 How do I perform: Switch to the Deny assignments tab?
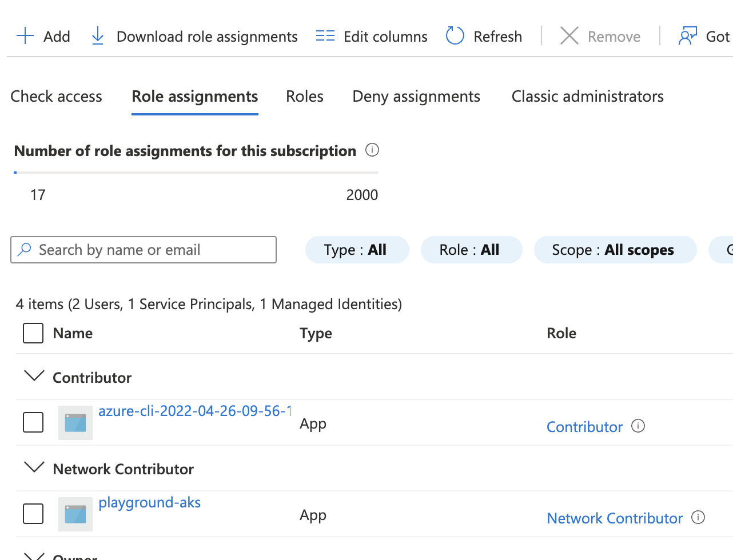coord(416,97)
